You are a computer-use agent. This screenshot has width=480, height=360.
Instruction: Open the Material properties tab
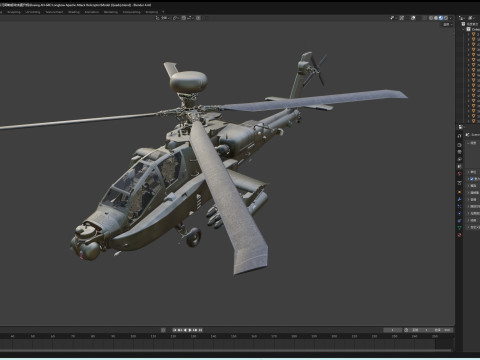point(459,235)
